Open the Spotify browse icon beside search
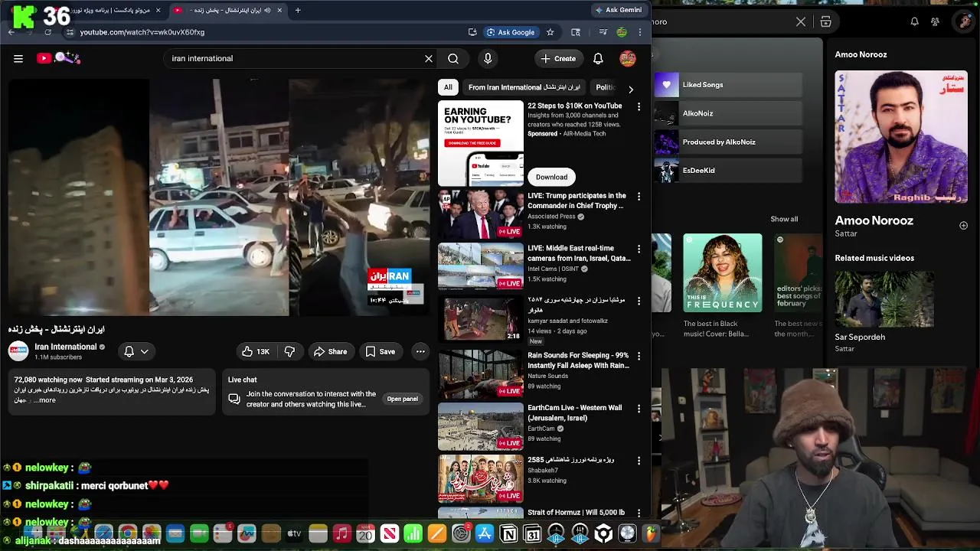 click(825, 21)
